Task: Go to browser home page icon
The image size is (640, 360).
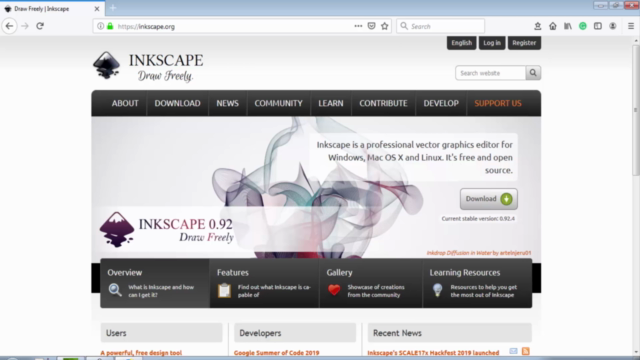Action: (553, 26)
